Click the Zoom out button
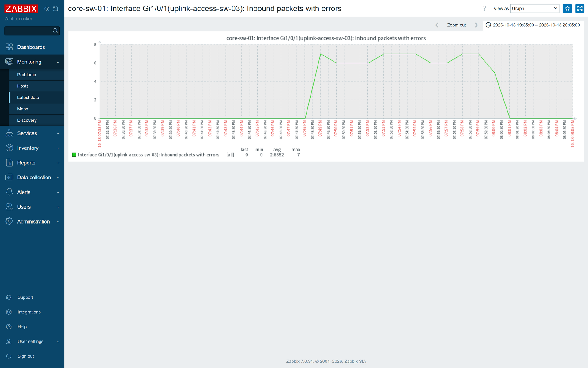The width and height of the screenshot is (588, 368). point(456,25)
